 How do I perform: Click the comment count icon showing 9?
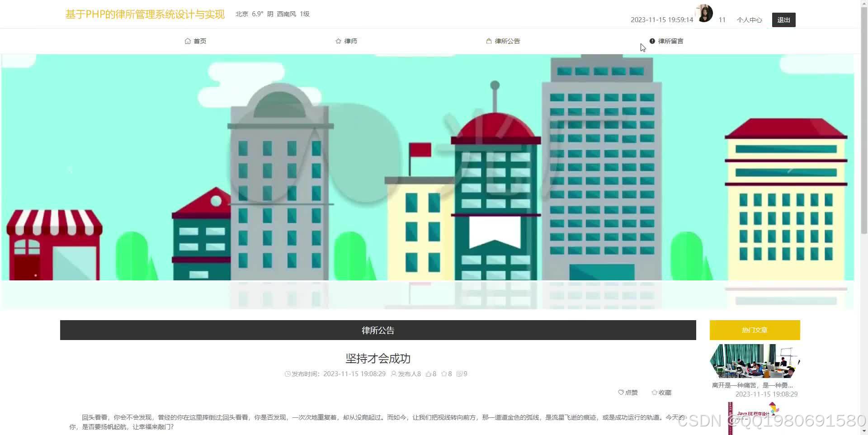459,374
